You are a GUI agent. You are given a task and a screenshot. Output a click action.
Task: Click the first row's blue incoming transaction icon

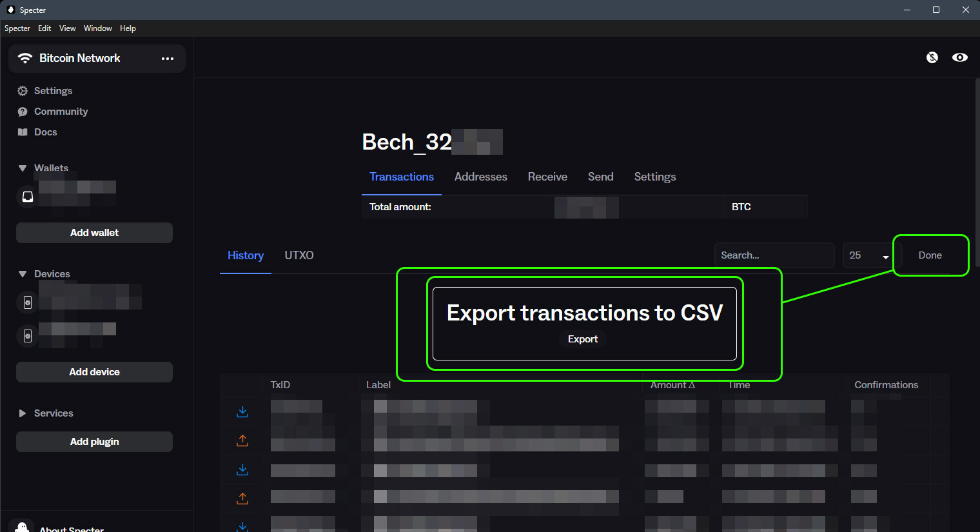(x=242, y=411)
